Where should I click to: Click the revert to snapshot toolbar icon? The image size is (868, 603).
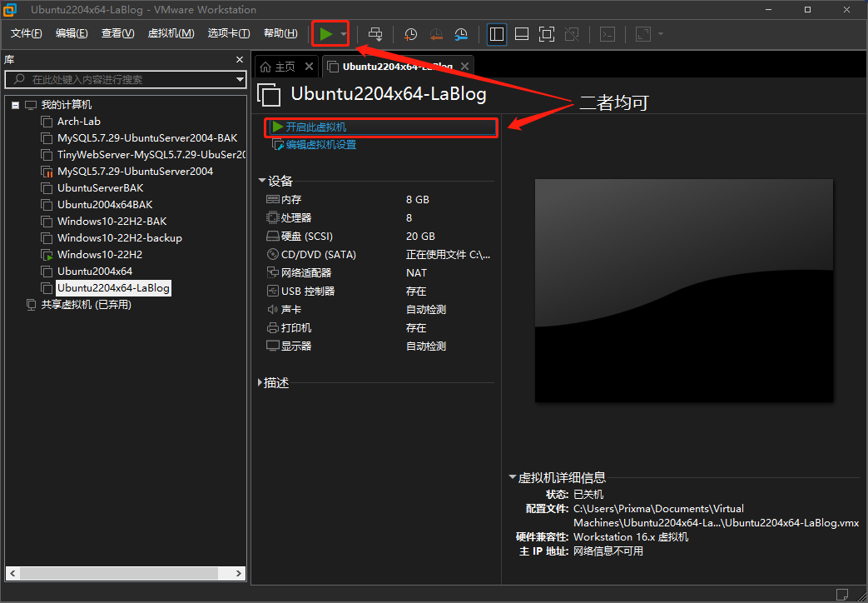coord(435,34)
